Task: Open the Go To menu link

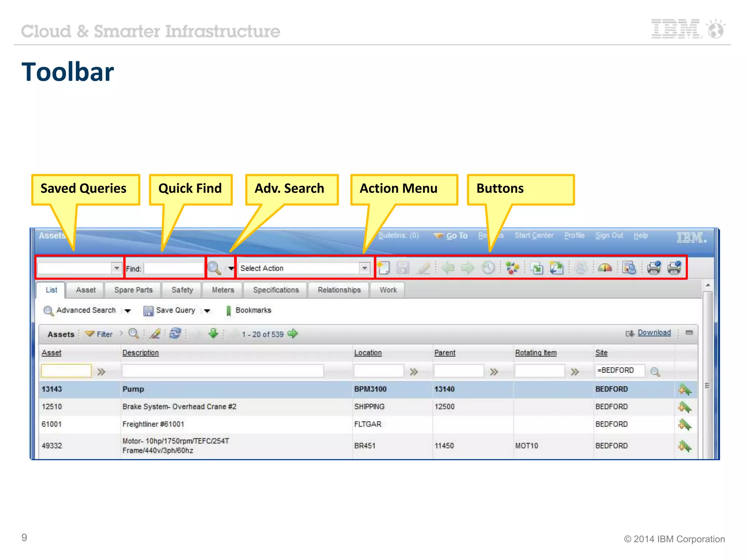Action: click(x=457, y=236)
